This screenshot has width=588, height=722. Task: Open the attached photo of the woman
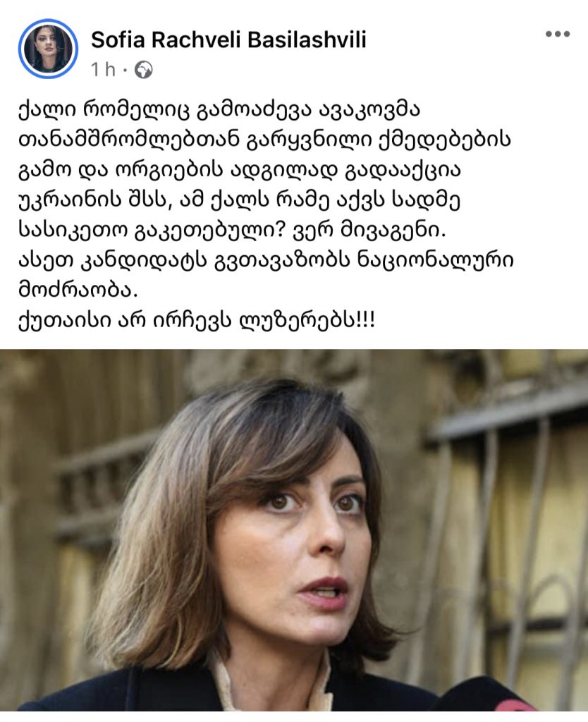pos(294,530)
